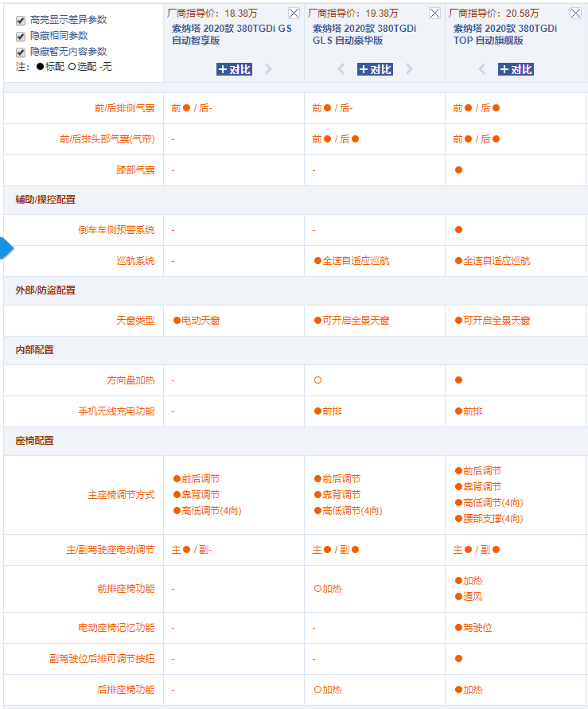
Task: Toggle 高亮显示差异参数 checkbox
Action: click(x=21, y=21)
